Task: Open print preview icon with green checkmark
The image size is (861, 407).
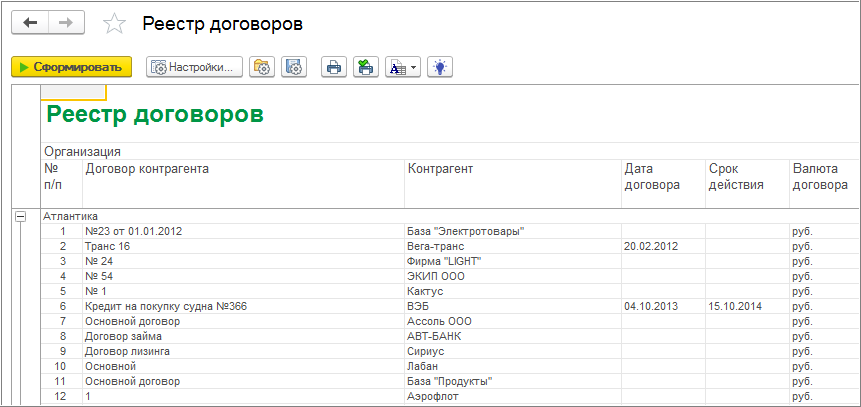Action: pyautogui.click(x=366, y=67)
